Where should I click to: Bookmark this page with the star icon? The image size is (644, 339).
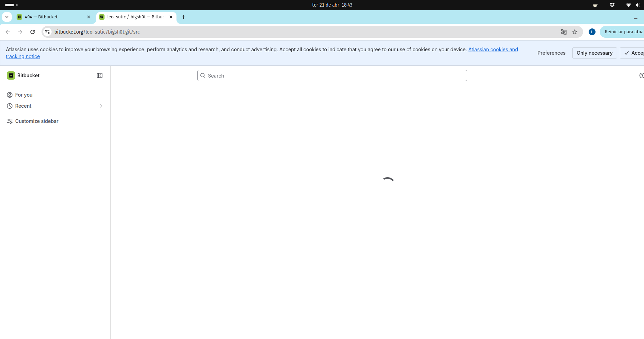tap(575, 32)
